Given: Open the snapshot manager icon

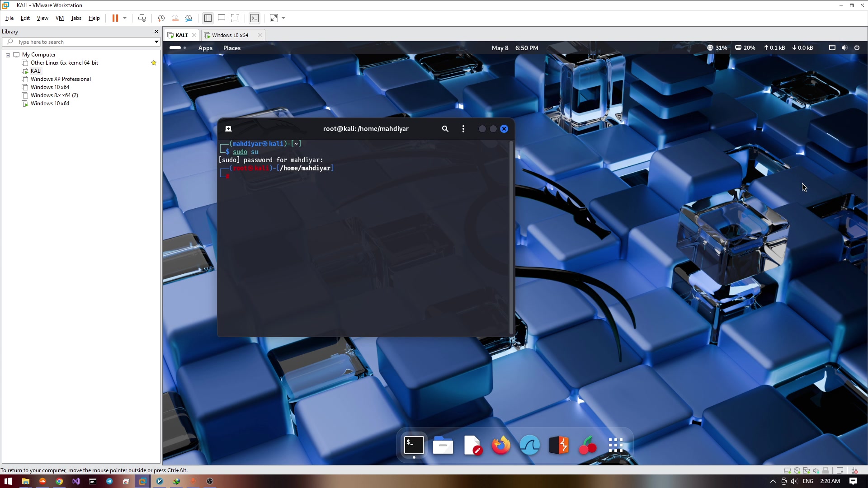Looking at the screenshot, I should (189, 18).
